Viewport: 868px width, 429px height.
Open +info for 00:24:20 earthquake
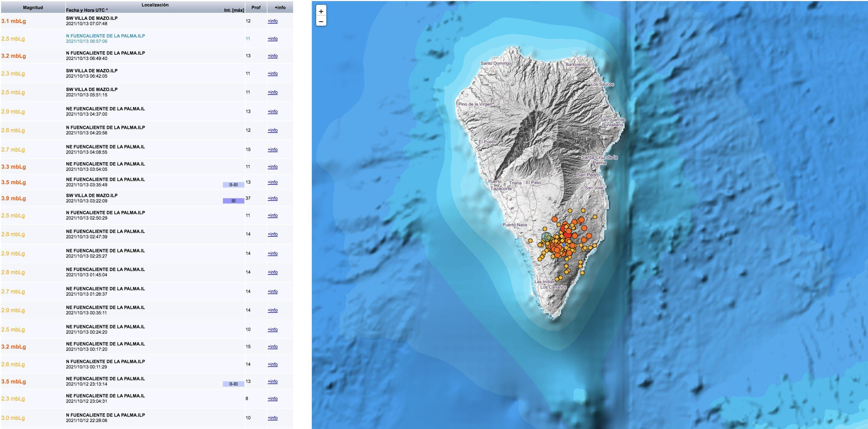tap(273, 330)
